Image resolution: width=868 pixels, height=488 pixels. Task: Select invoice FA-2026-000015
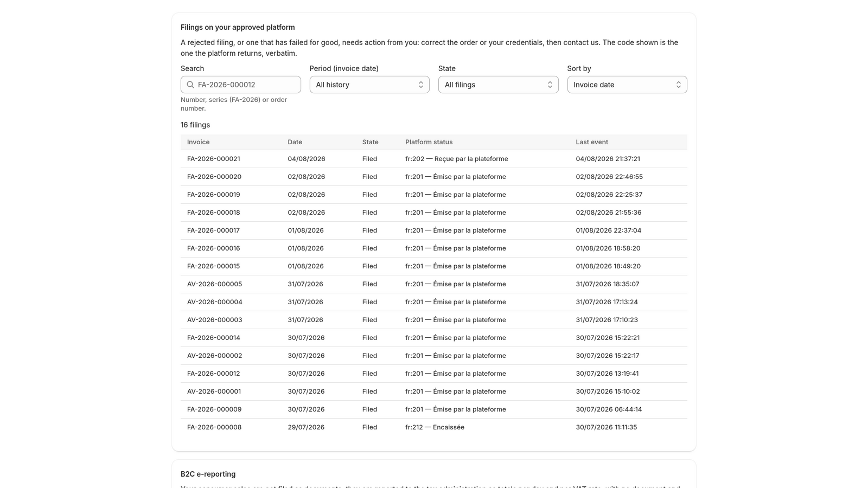coord(214,266)
